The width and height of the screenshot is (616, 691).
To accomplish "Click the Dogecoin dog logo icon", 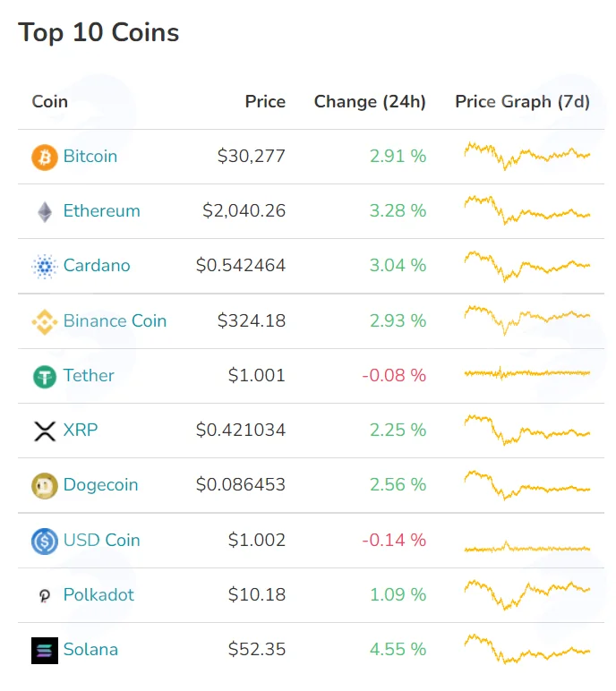I will pyautogui.click(x=45, y=486).
